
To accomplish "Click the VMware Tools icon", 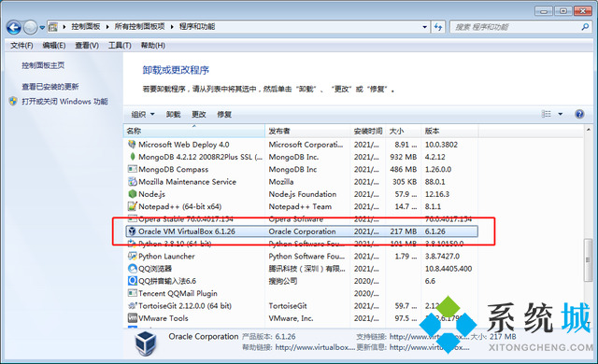I will [132, 318].
